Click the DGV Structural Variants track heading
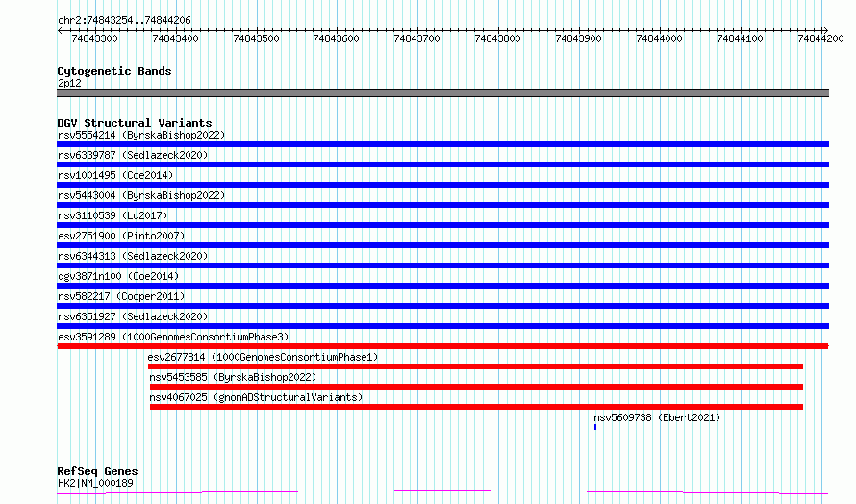 tap(134, 123)
